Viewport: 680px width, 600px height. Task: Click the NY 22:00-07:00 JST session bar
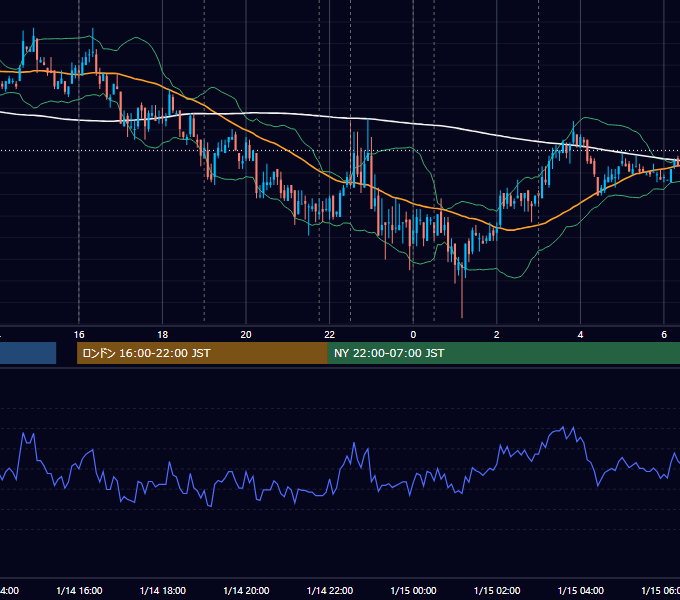click(x=504, y=353)
